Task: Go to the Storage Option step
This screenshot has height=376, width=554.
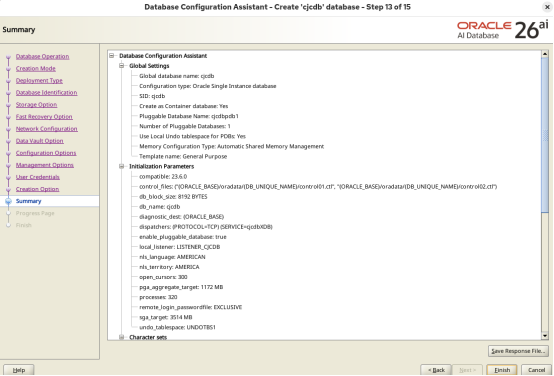Action: tap(36, 105)
